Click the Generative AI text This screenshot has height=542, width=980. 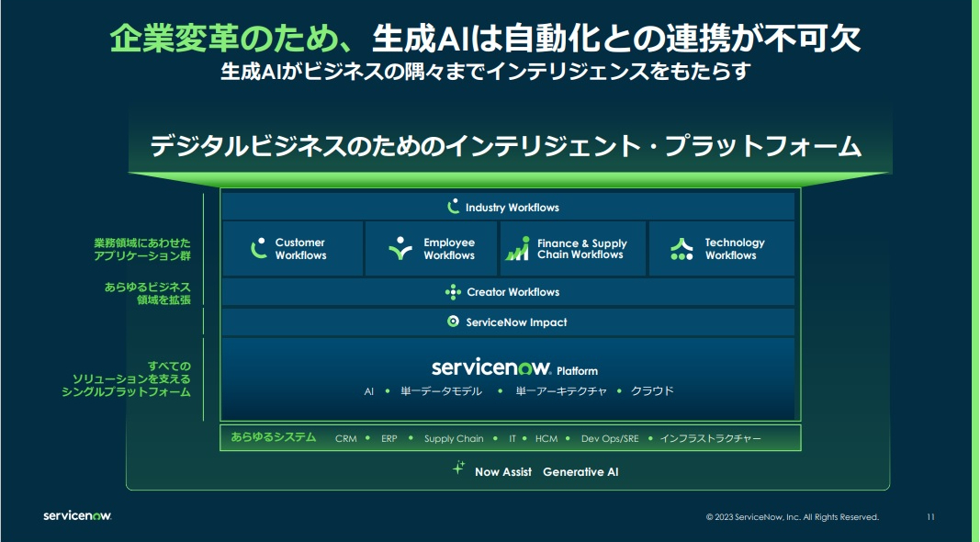coord(580,472)
